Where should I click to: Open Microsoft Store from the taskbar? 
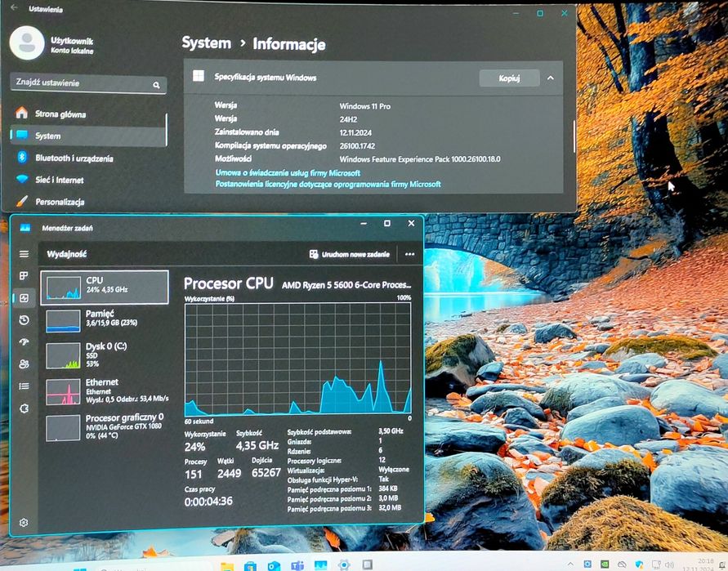pos(250,566)
